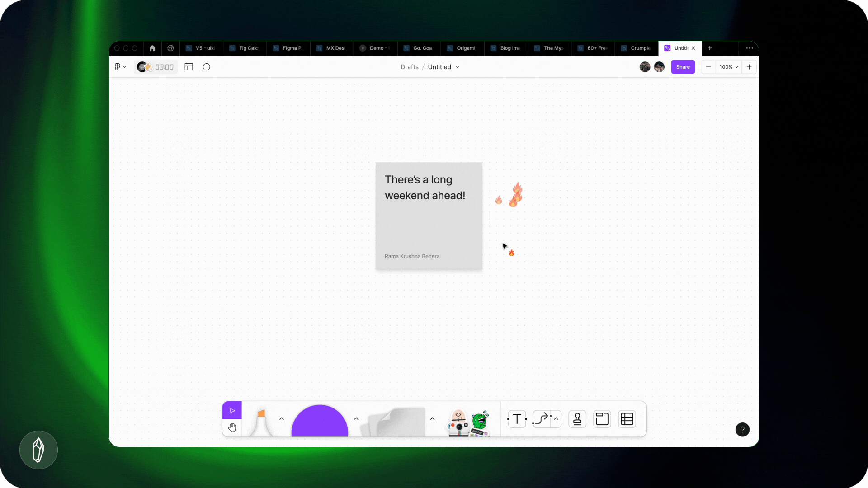The image size is (868, 488).
Task: Open the pages panel icon
Action: point(189,67)
